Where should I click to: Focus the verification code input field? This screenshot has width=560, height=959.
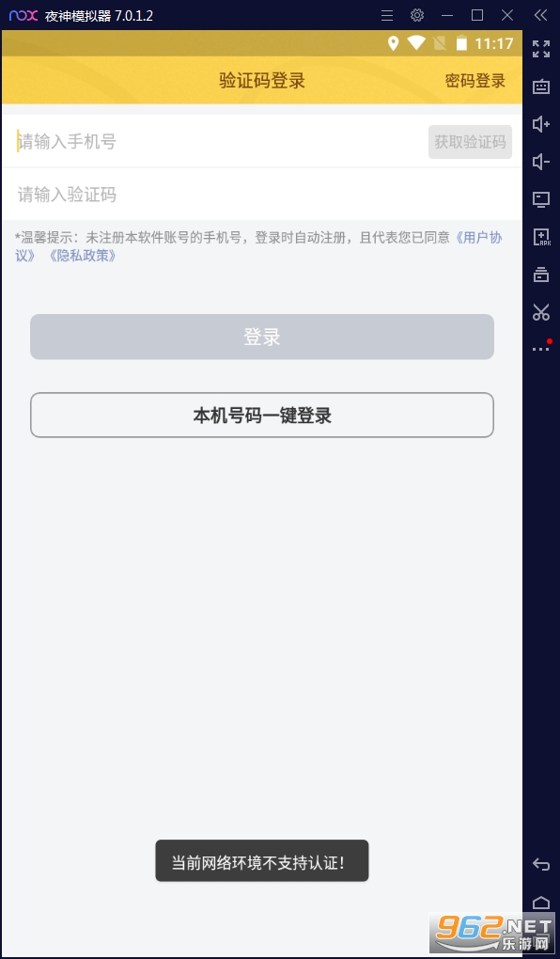coord(261,196)
